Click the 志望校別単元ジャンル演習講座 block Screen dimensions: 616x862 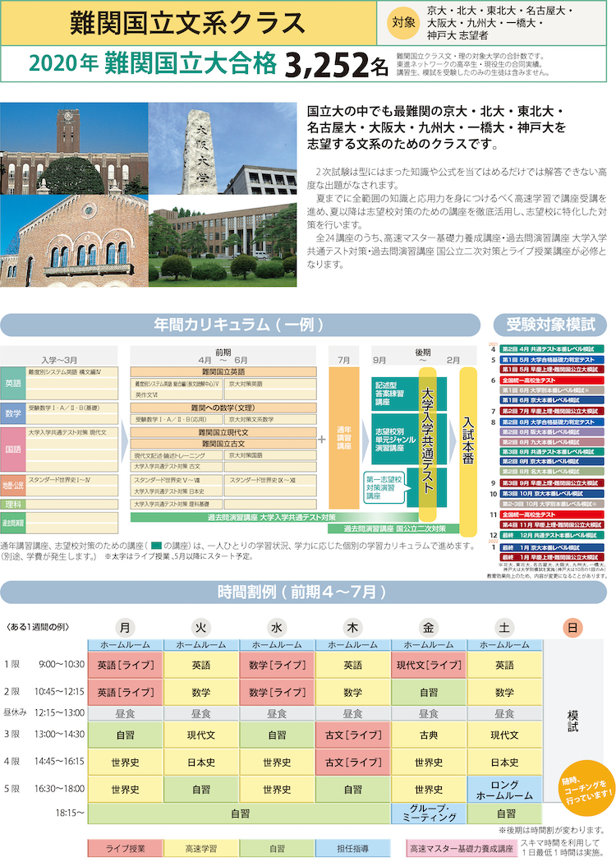[x=395, y=440]
